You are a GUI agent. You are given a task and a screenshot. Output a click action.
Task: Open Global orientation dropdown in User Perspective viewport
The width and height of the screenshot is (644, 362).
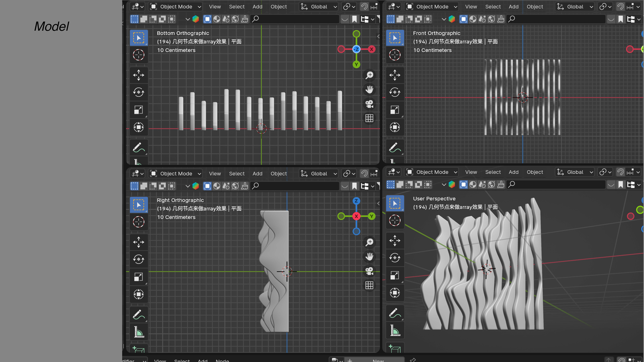click(575, 172)
